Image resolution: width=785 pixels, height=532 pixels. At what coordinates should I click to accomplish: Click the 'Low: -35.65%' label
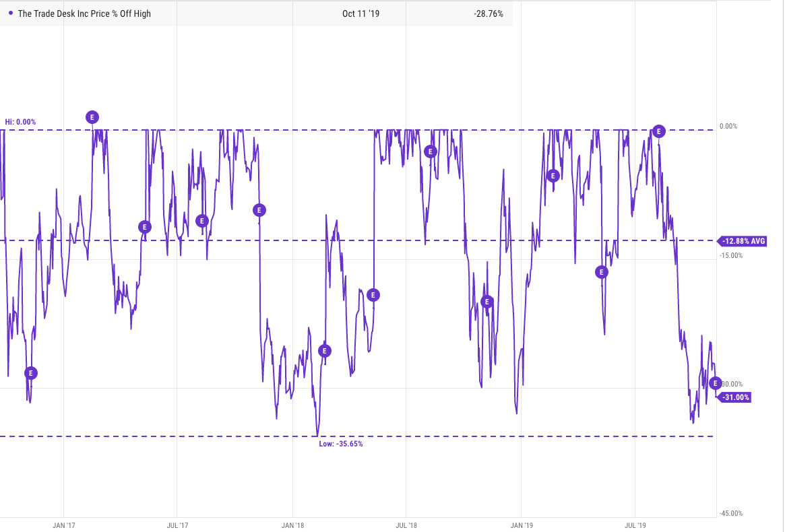click(340, 444)
